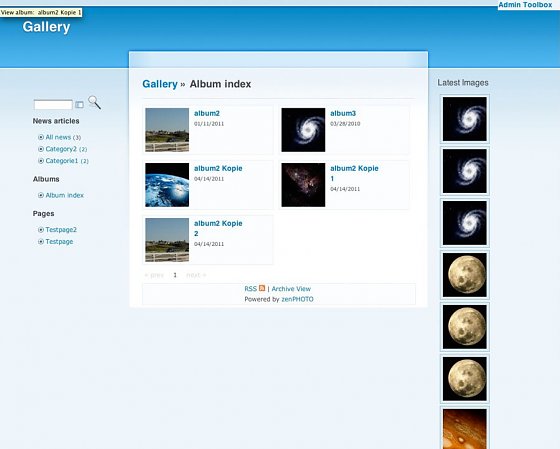Click the magnifying glass search icon
The image size is (560, 449).
[94, 103]
